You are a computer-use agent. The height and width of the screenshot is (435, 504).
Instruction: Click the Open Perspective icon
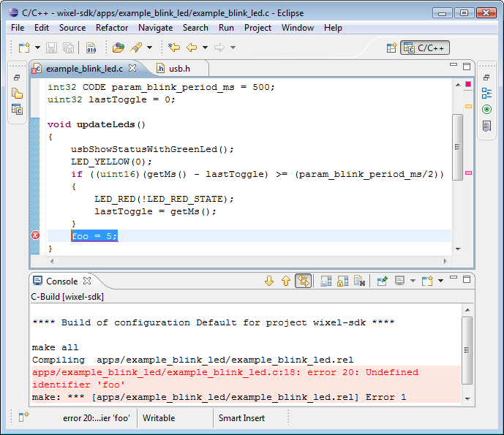click(391, 48)
